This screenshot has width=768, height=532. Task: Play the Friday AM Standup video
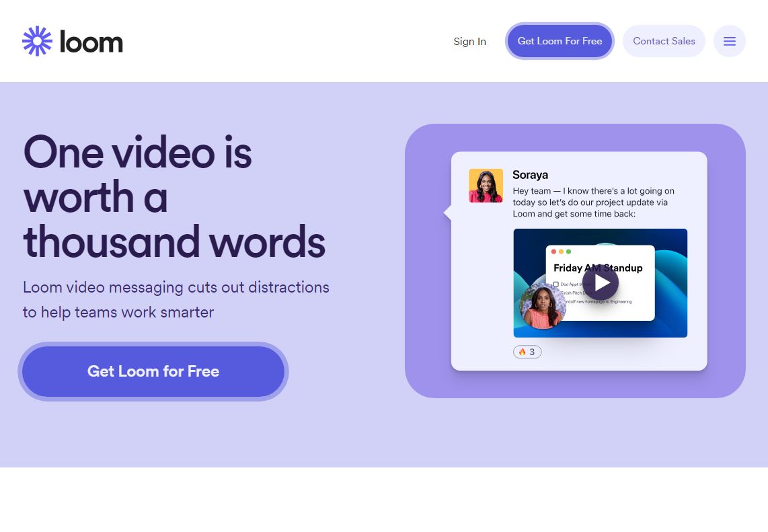point(600,282)
